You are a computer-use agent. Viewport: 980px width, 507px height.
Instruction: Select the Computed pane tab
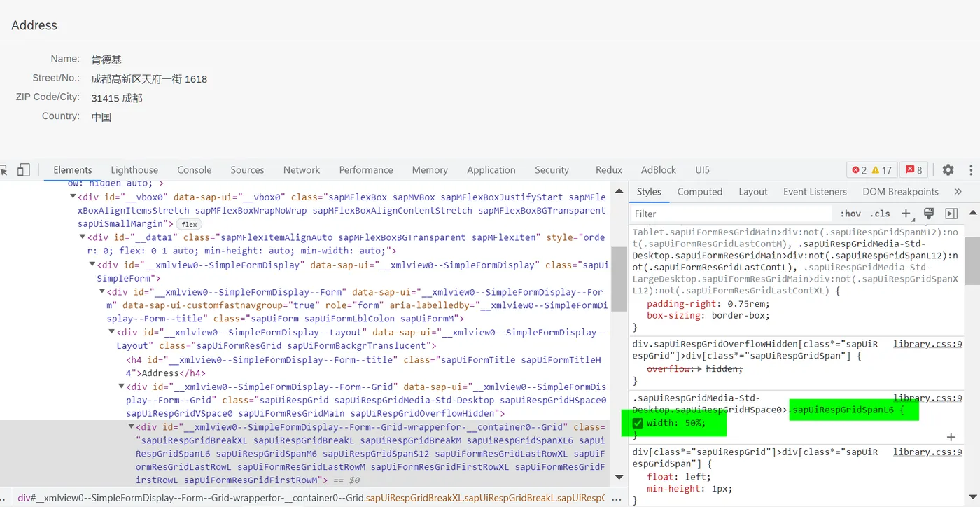[700, 192]
